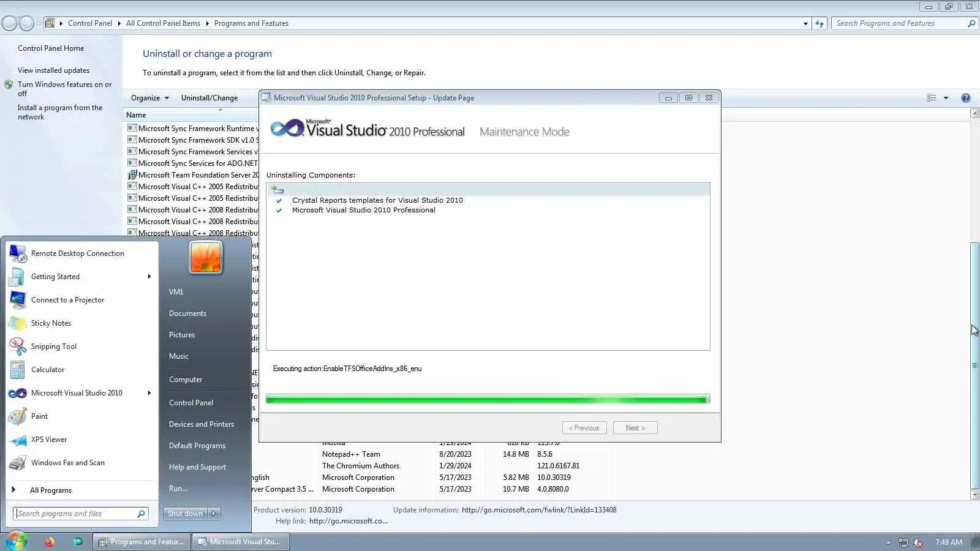Switch to Microsoft Visual Studio taskbar button

(241, 542)
